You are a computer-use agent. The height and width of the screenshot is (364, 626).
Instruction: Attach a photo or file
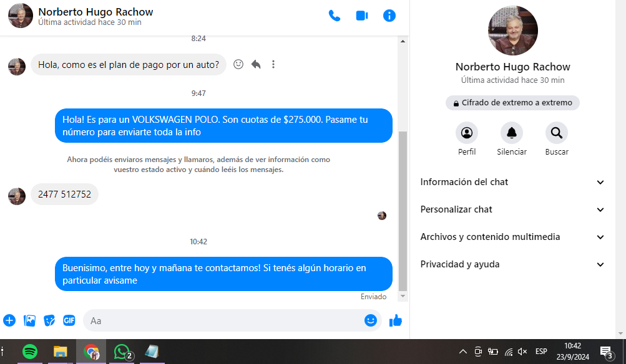(x=29, y=320)
